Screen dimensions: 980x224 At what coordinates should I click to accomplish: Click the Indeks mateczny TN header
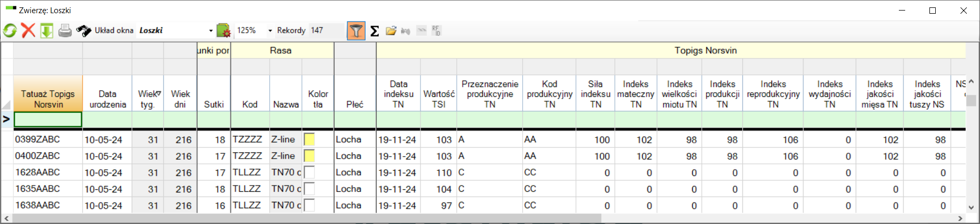(x=636, y=93)
